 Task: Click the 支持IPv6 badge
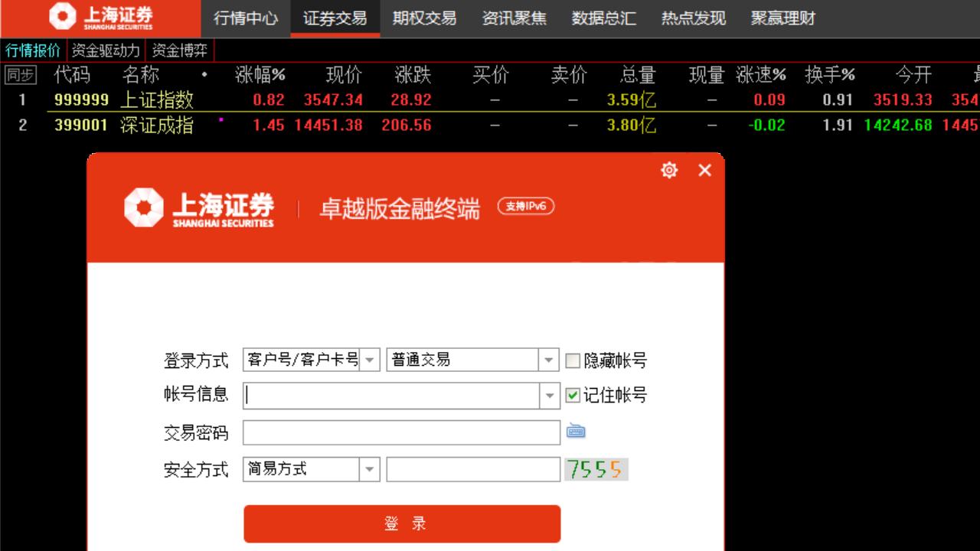coord(526,206)
